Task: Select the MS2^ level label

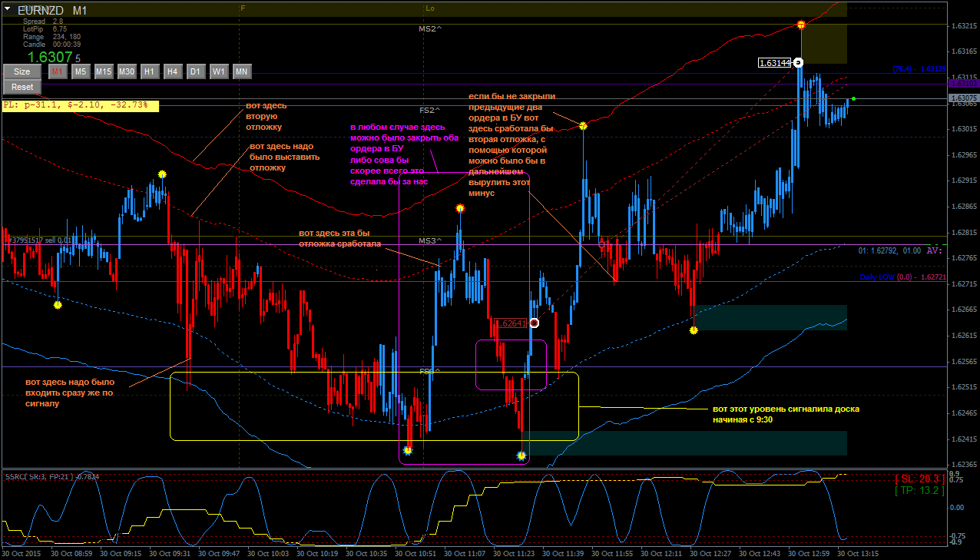Action: [430, 28]
